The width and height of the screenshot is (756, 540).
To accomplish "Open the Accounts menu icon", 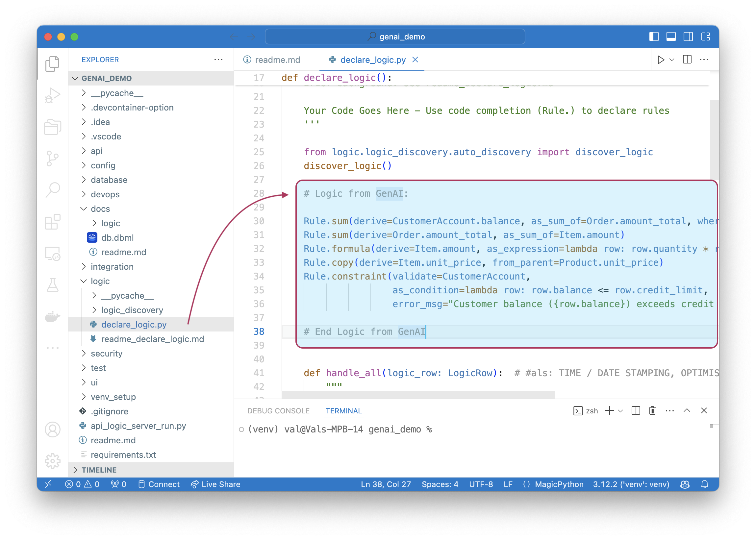I will (x=52, y=430).
